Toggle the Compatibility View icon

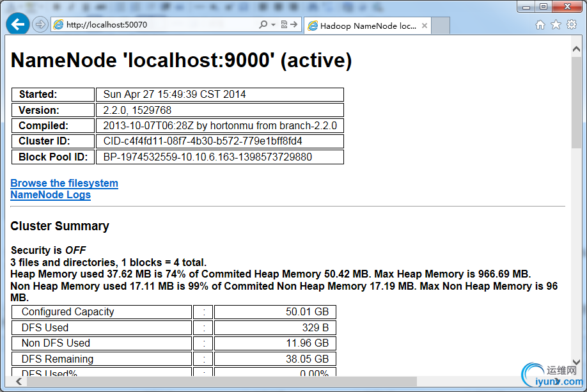284,25
